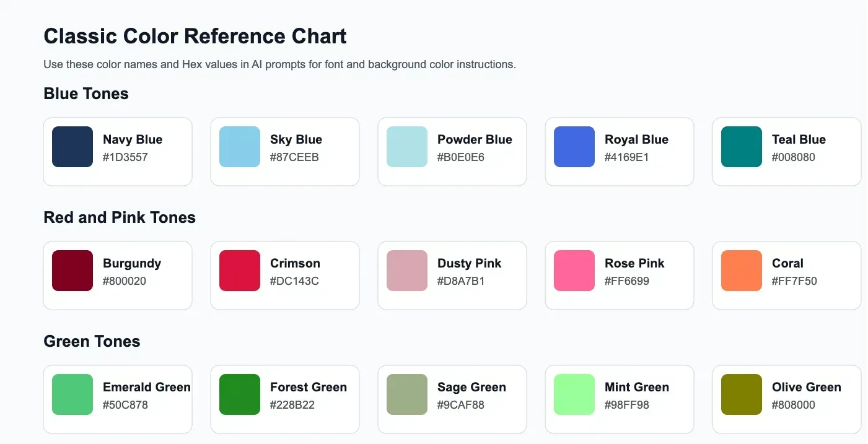
Task: Click the Red and Pink Tones heading
Action: [x=120, y=217]
